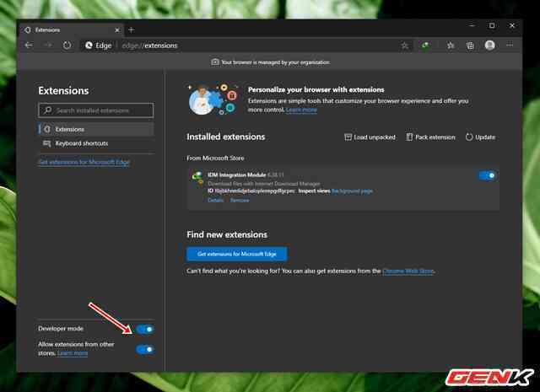The width and height of the screenshot is (540, 392).
Task: Close the Extensions tab
Action: [117, 30]
